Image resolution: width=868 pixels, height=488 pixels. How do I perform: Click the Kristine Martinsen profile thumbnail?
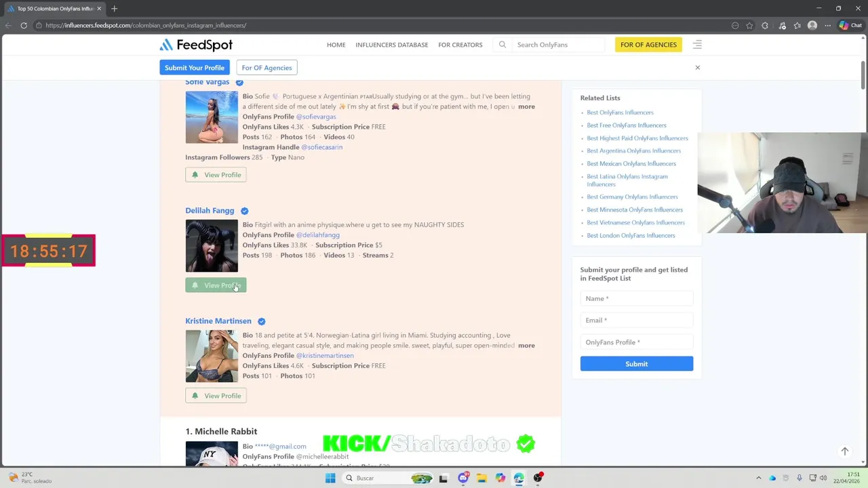(x=212, y=356)
